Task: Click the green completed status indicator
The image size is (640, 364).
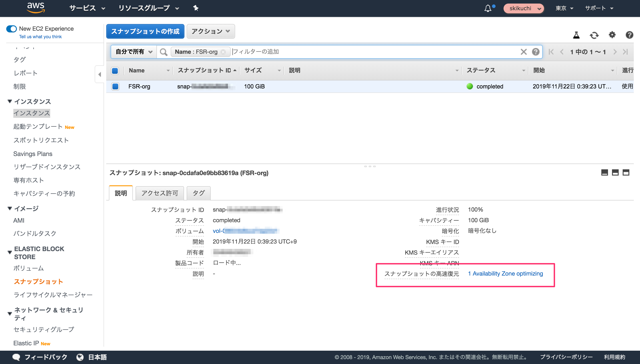Action: [x=470, y=86]
